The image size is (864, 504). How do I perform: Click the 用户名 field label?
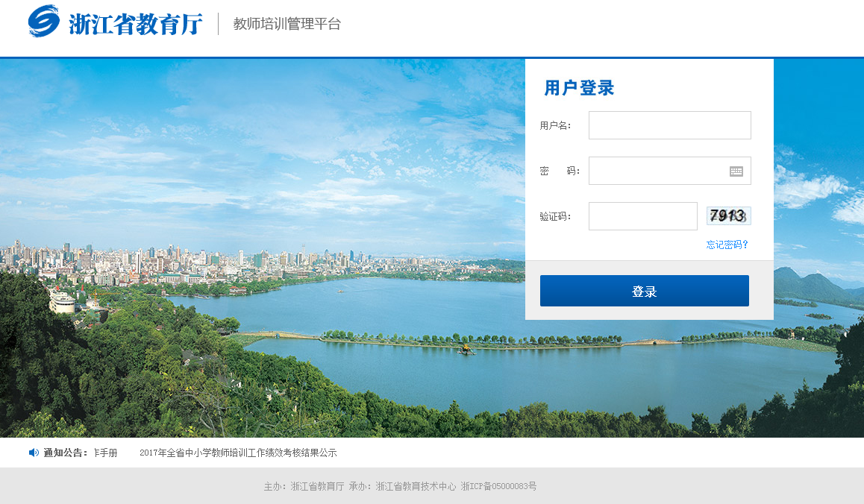[x=555, y=125]
